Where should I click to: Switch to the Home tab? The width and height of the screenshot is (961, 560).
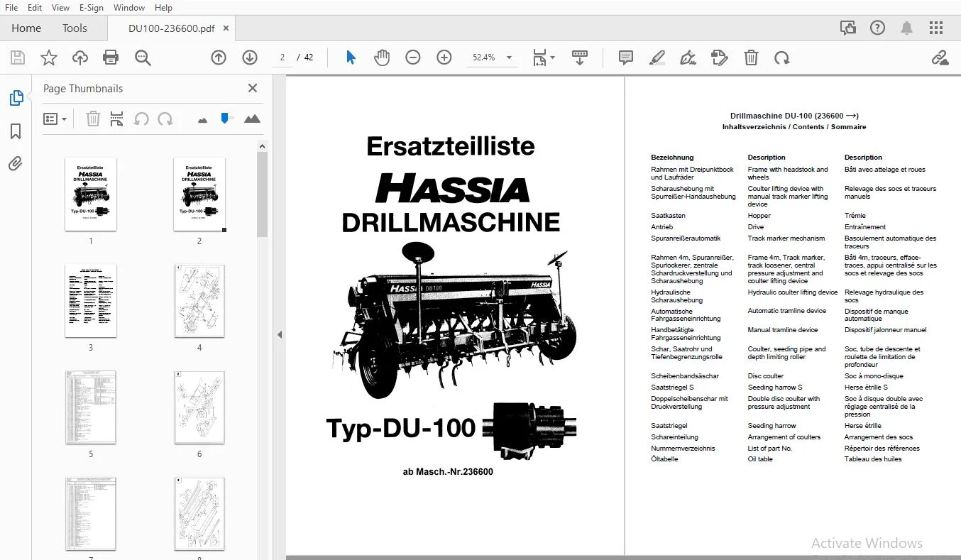(26, 28)
